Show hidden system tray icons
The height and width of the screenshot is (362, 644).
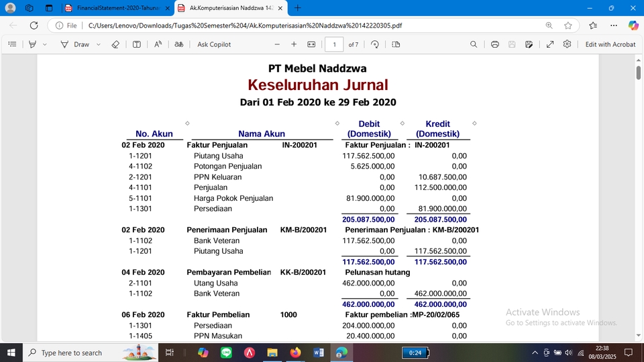tap(535, 353)
